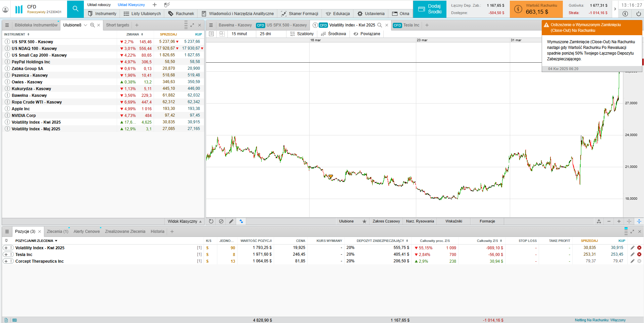Image resolution: width=644 pixels, height=323 pixels.
Task: Click the zoom-in plus icon under the chart
Action: 619,221
